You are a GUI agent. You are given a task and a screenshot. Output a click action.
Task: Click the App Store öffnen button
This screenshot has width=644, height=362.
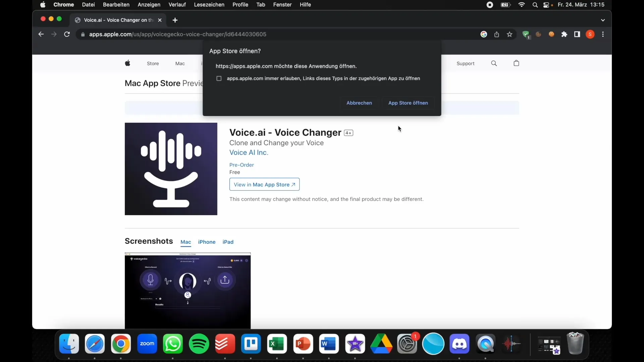(408, 103)
